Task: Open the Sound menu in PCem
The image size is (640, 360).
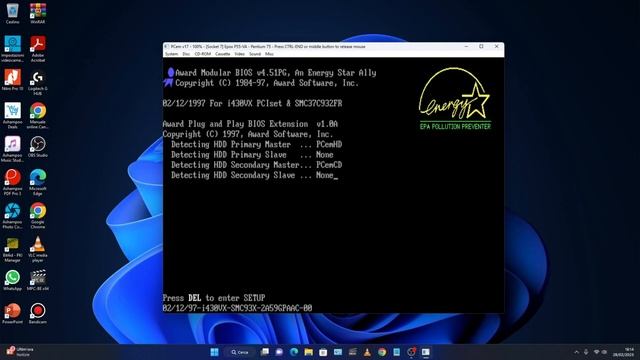Action: pyautogui.click(x=255, y=54)
